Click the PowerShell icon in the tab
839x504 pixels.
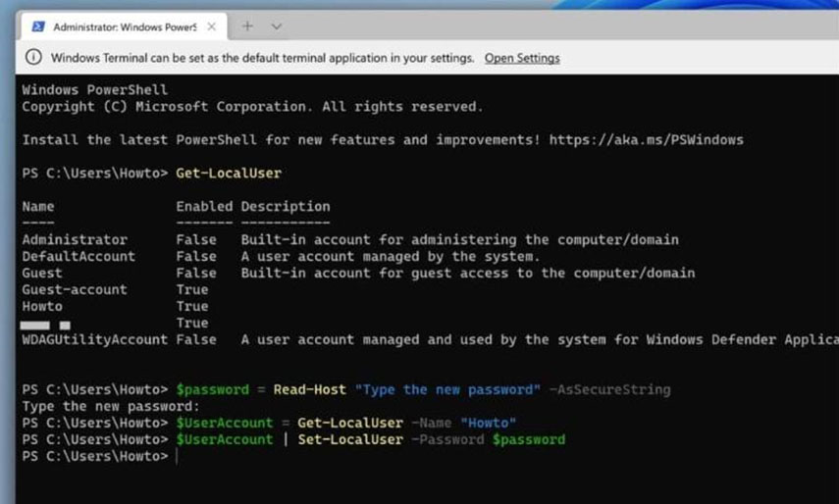pos(36,26)
